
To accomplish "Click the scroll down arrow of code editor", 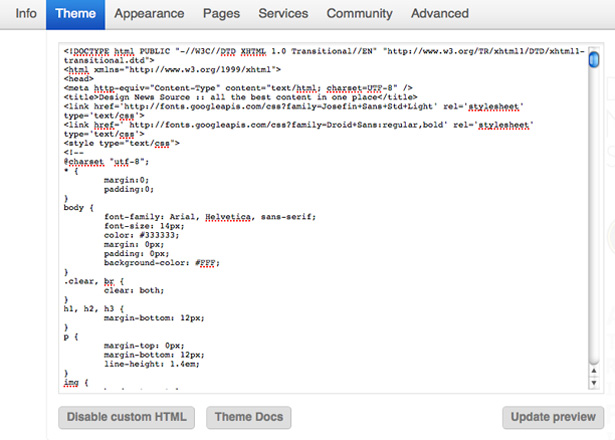I will click(594, 383).
